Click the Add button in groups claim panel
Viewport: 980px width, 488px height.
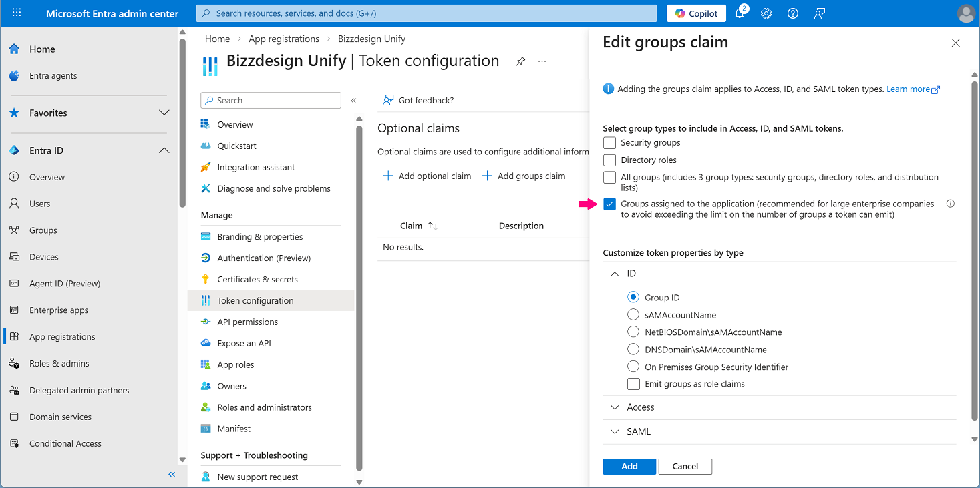[x=629, y=467]
